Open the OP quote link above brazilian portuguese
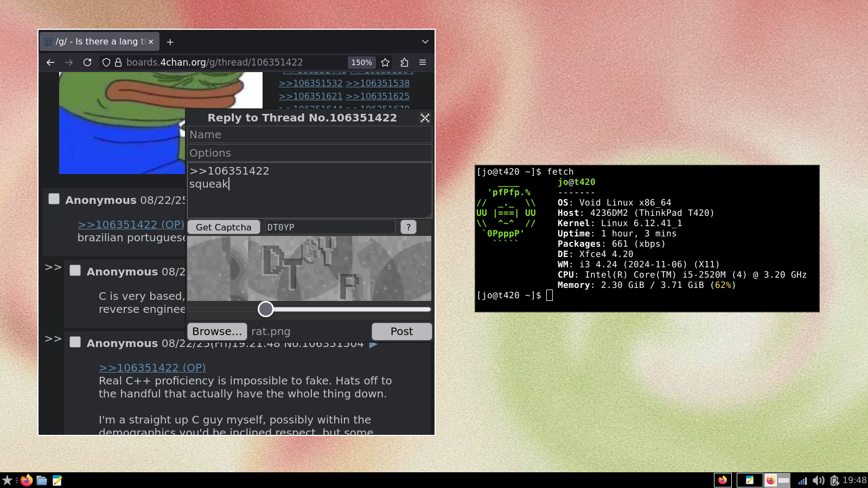Screen dimensions: 868x488 point(131,224)
